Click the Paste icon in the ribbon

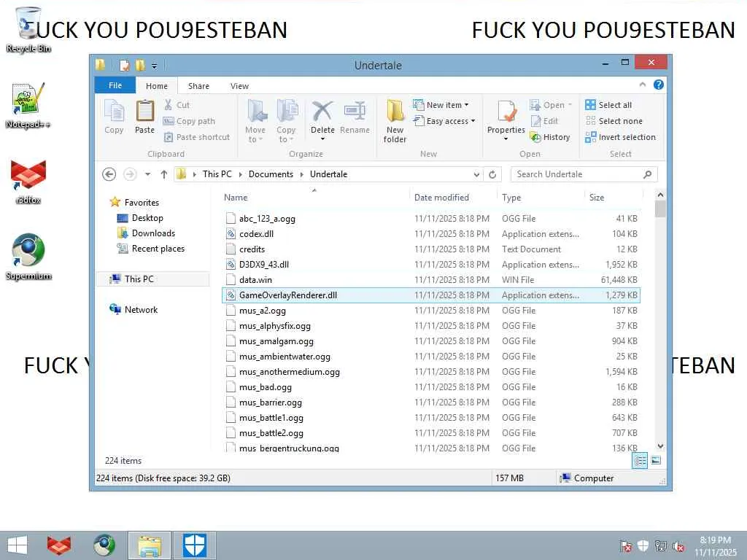point(145,117)
